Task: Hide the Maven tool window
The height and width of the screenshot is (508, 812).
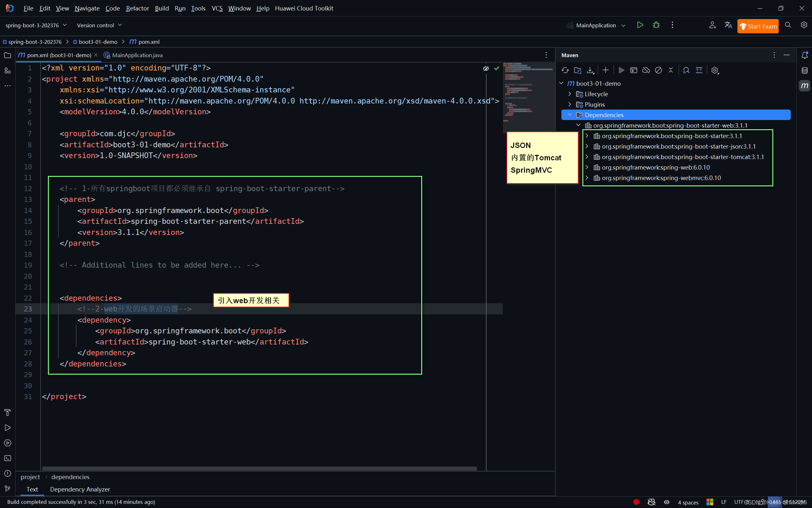Action: pyautogui.click(x=787, y=55)
